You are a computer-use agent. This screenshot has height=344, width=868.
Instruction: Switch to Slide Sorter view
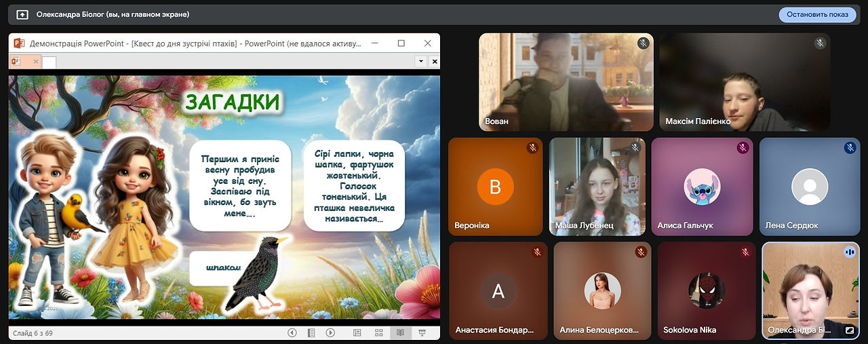[378, 332]
